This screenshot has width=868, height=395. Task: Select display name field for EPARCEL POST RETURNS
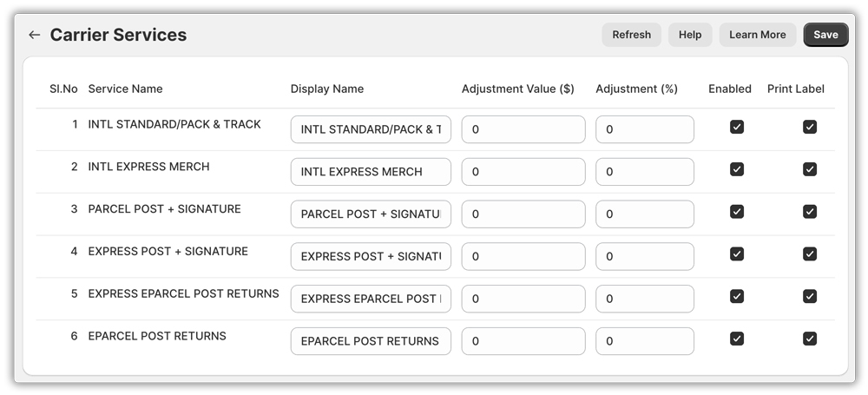pos(371,341)
